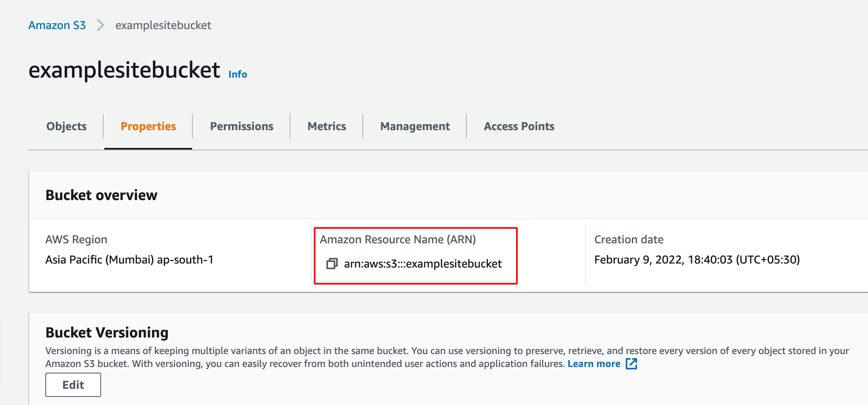The width and height of the screenshot is (868, 405).
Task: Click the Bucket Versioning heading
Action: (107, 333)
